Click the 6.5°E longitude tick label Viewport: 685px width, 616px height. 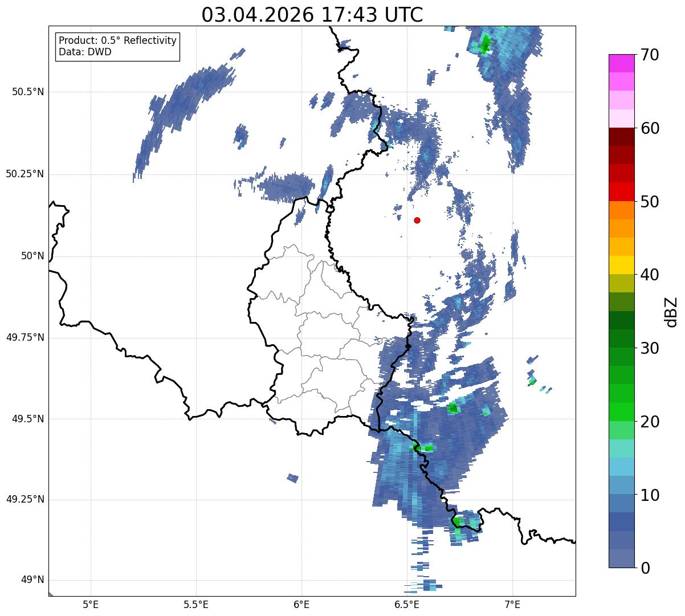pos(407,604)
